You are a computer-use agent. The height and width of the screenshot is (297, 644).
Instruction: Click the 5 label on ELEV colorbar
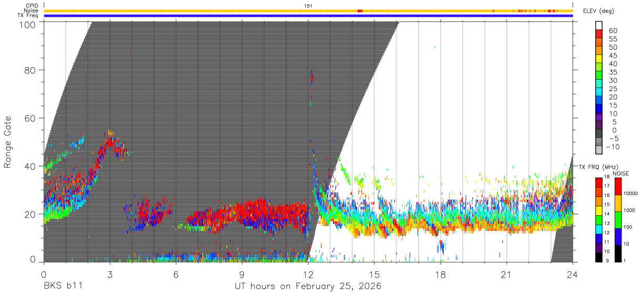[x=614, y=122]
